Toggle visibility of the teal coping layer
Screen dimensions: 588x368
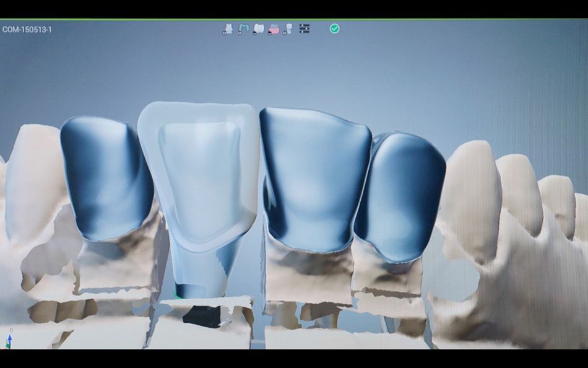[243, 29]
